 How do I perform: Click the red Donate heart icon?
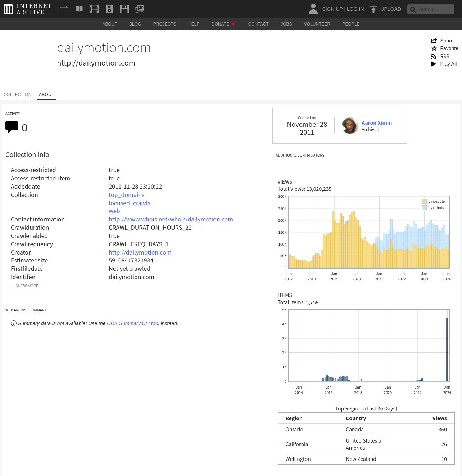click(233, 24)
